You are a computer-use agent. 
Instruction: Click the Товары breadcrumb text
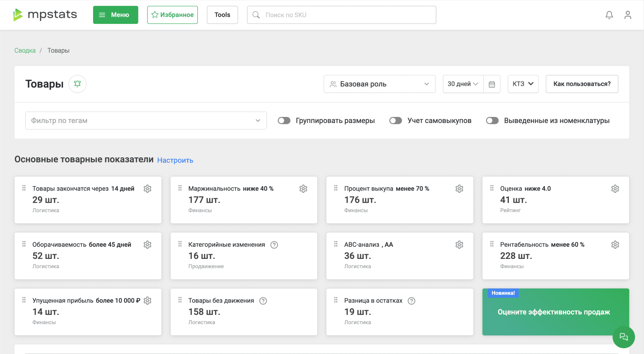[x=58, y=50]
